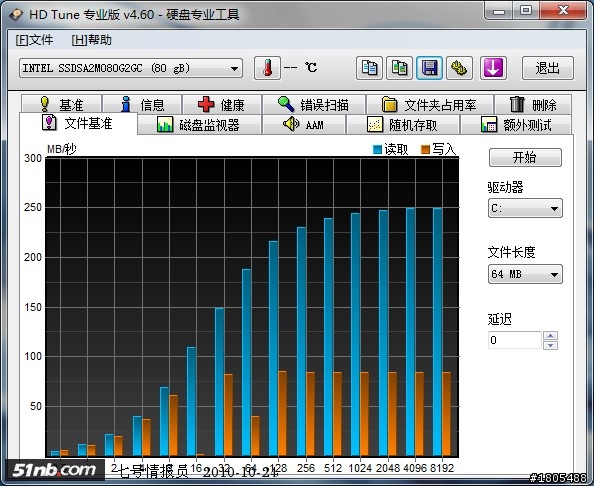Click the 300 label on the chart axis

pos(33,158)
